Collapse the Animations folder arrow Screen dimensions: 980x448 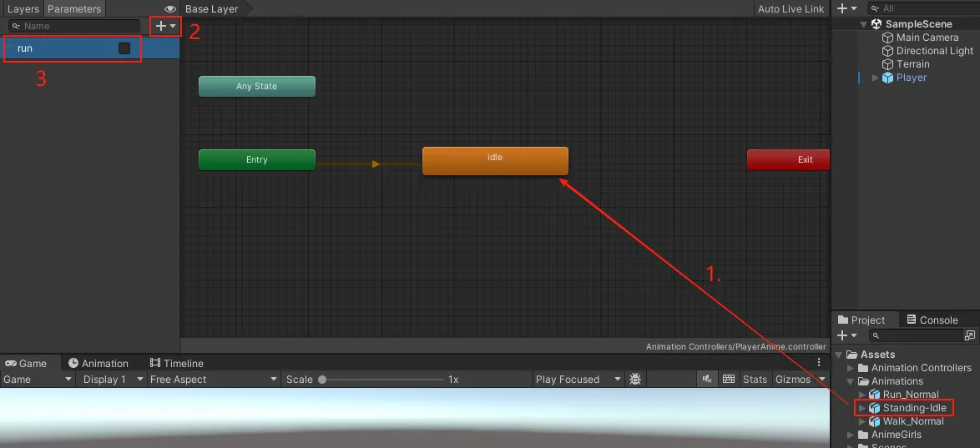(850, 381)
